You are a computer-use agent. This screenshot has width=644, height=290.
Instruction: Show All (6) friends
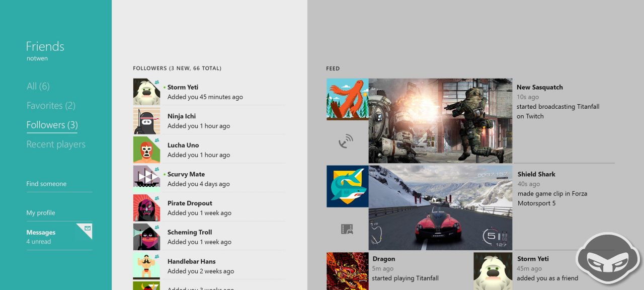(38, 86)
